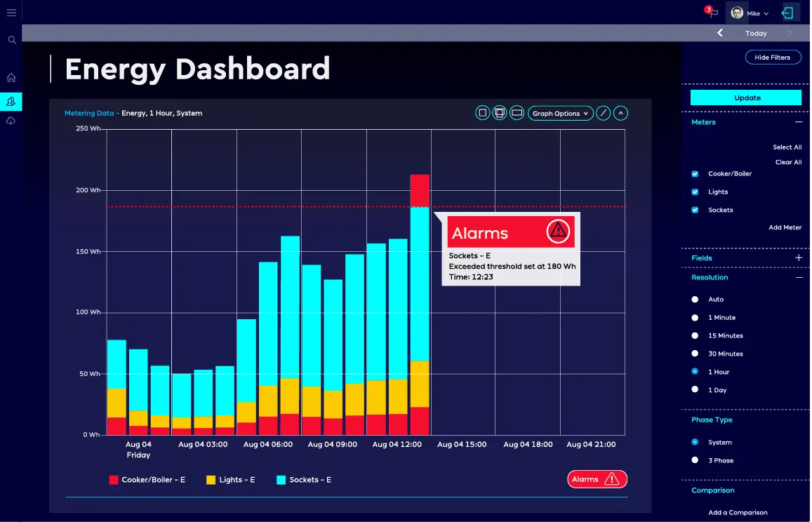Open the Mike user account menu

tap(750, 13)
